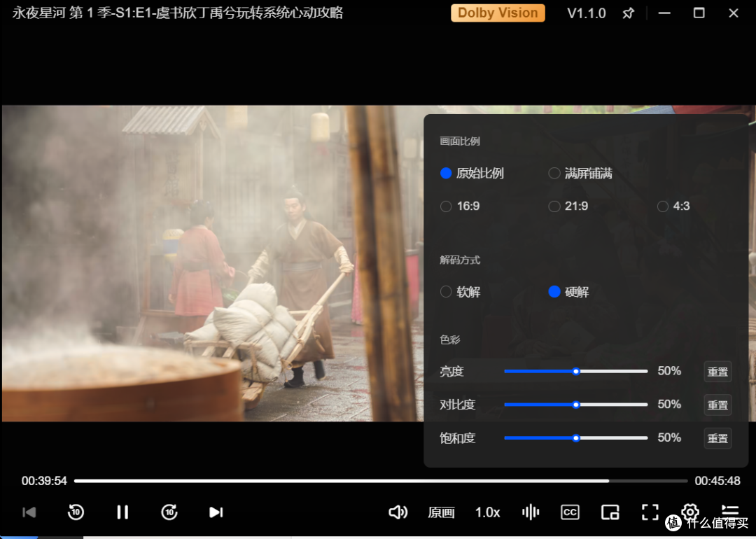Screen dimensions: 756x539
Task: Choose the 16:9 aspect ratio
Action: click(x=460, y=206)
